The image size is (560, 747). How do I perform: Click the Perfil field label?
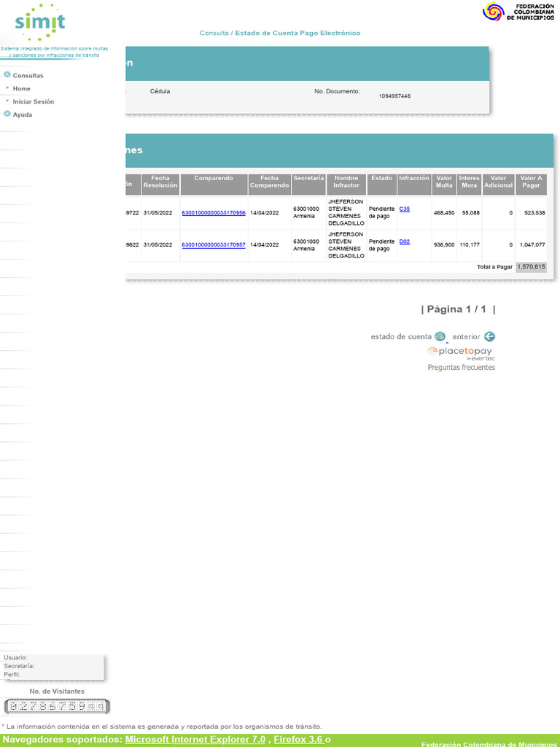[x=12, y=675]
